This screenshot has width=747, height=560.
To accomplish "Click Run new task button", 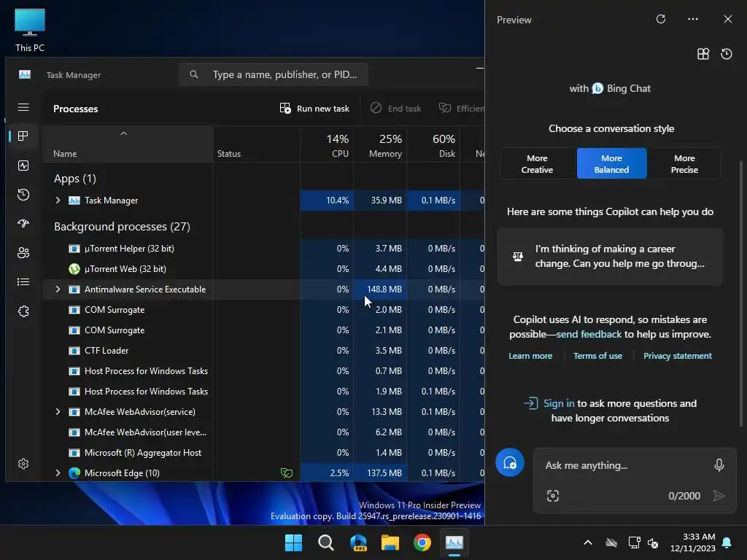I will pos(314,109).
